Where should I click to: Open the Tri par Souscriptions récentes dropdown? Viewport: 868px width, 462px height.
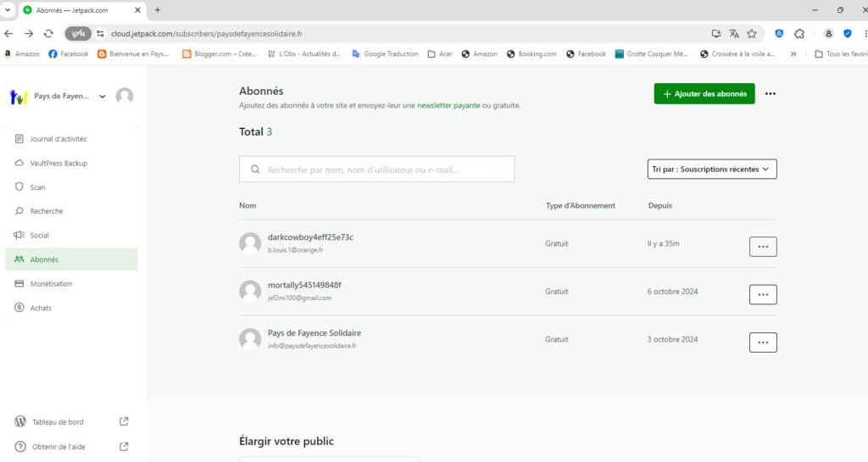[x=711, y=170]
